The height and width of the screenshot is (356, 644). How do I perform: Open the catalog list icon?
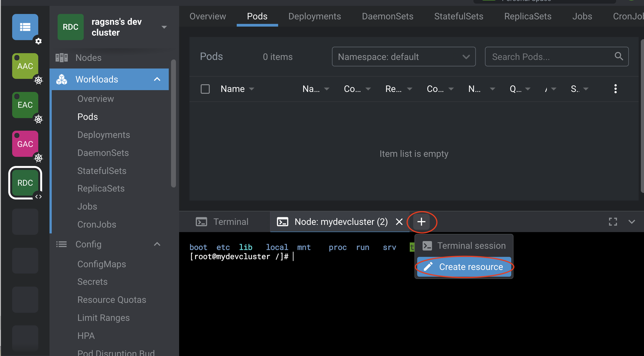(x=25, y=27)
